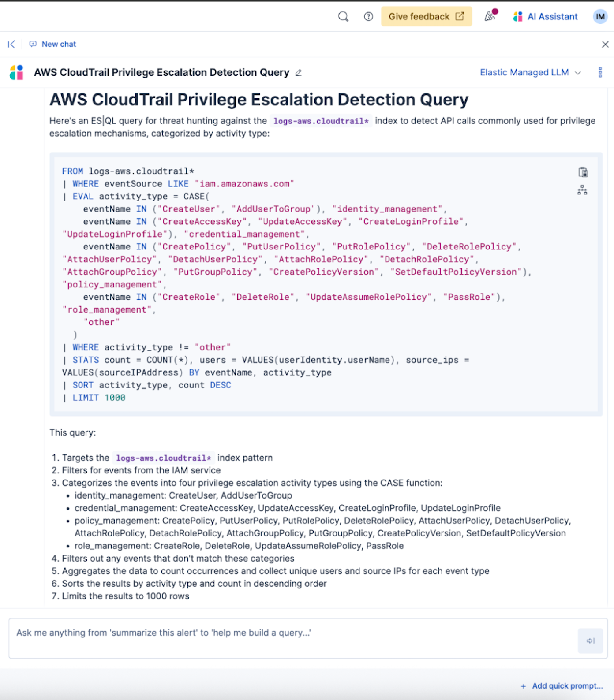Open the vertical three-dot options menu
Image resolution: width=614 pixels, height=700 pixels.
click(600, 72)
